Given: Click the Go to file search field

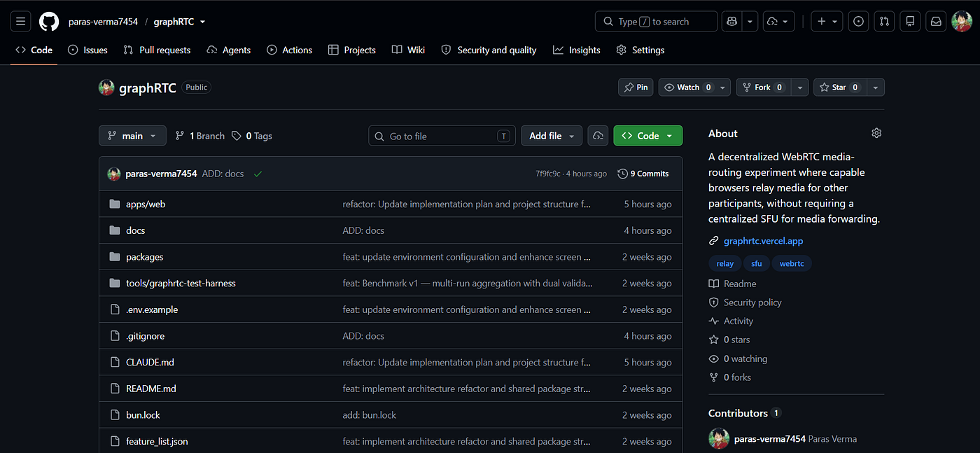Looking at the screenshot, I should pos(442,136).
